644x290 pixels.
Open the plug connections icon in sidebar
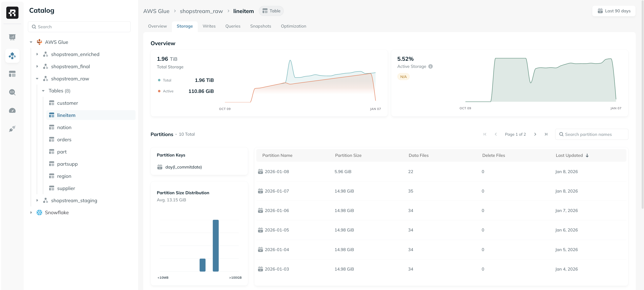coord(12,129)
